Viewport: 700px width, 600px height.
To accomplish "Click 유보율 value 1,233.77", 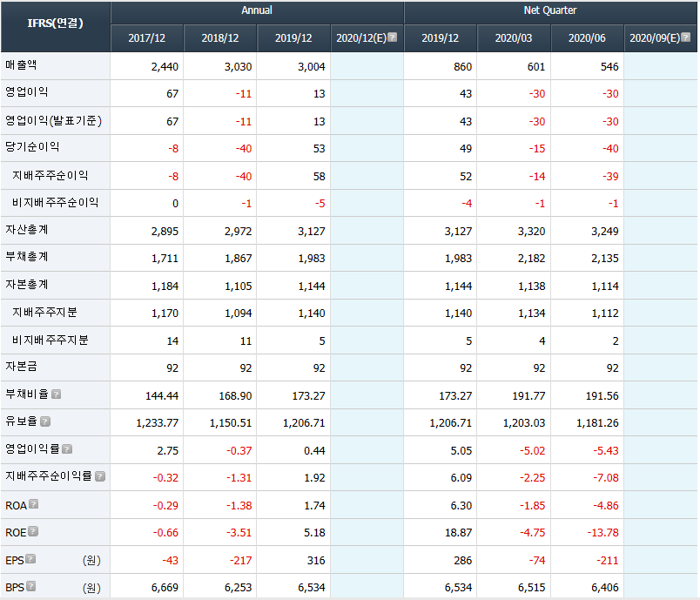I will point(157,423).
